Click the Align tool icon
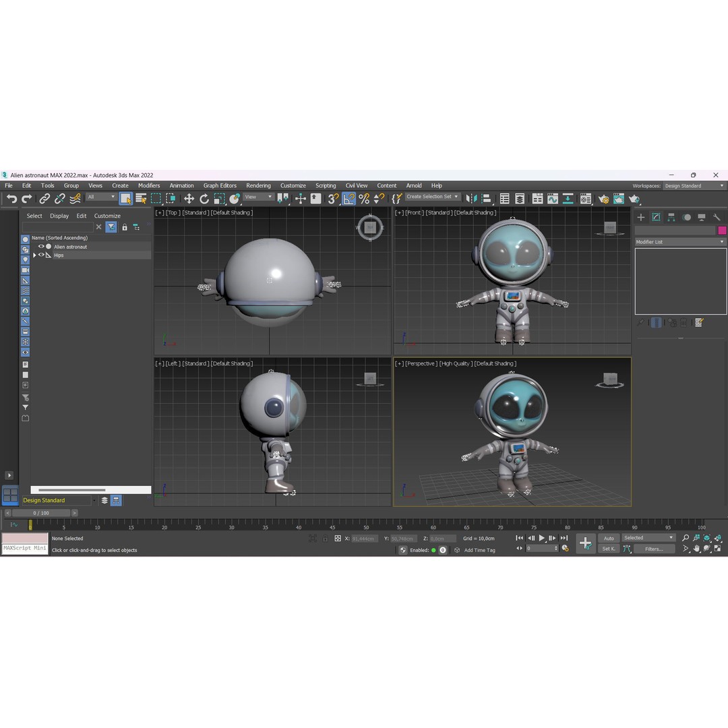This screenshot has height=728, width=728. click(x=487, y=199)
